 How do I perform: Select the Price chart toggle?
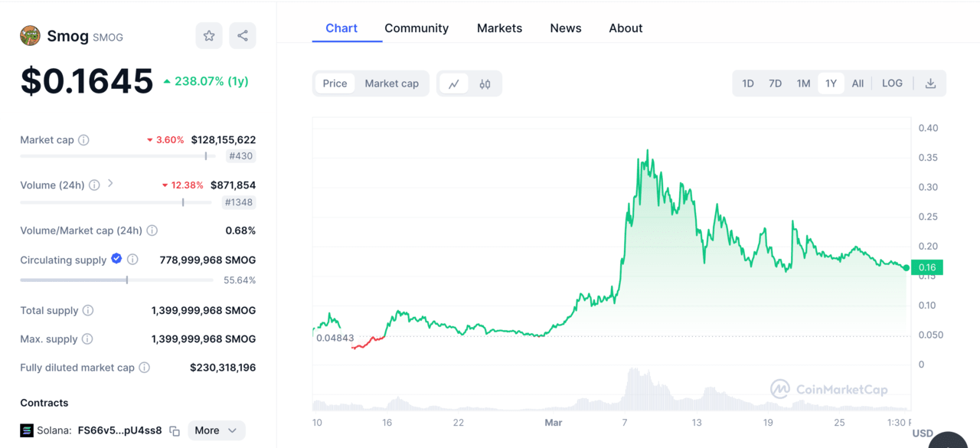coord(335,83)
